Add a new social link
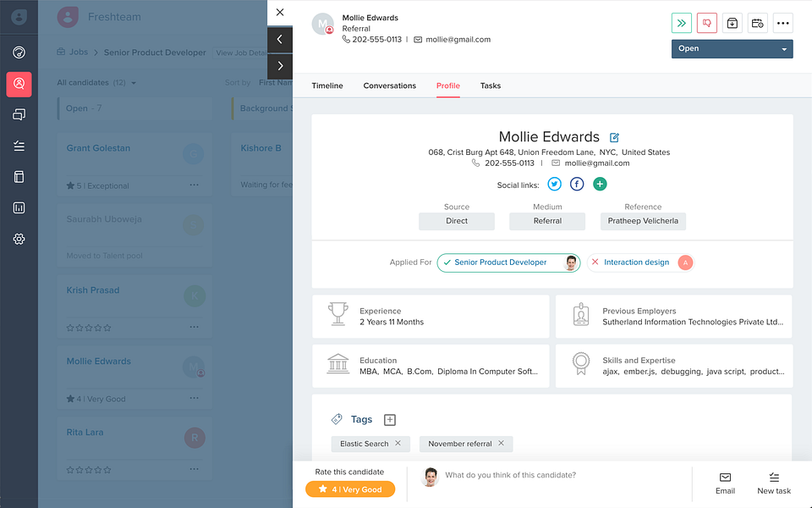Image resolution: width=812 pixels, height=508 pixels. [600, 184]
